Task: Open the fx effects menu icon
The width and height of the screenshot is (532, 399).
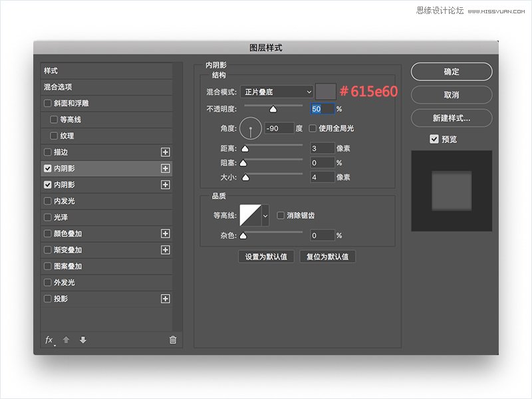Action: click(49, 340)
